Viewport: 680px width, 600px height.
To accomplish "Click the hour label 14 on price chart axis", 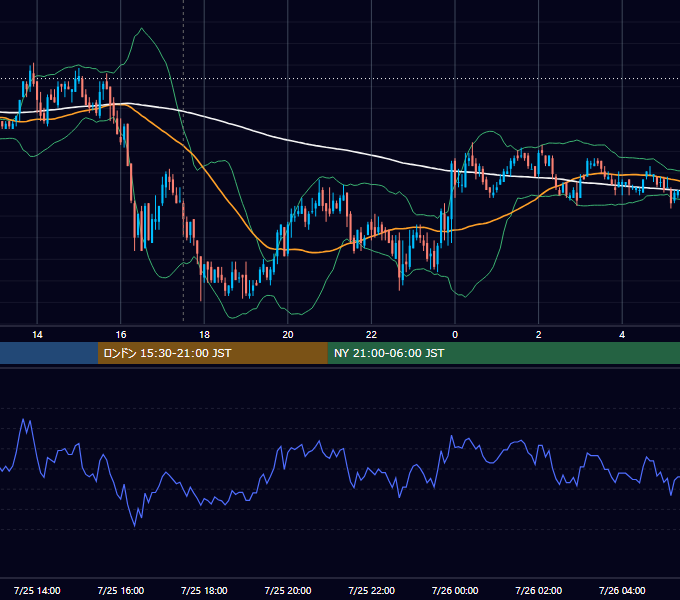I will point(37,335).
